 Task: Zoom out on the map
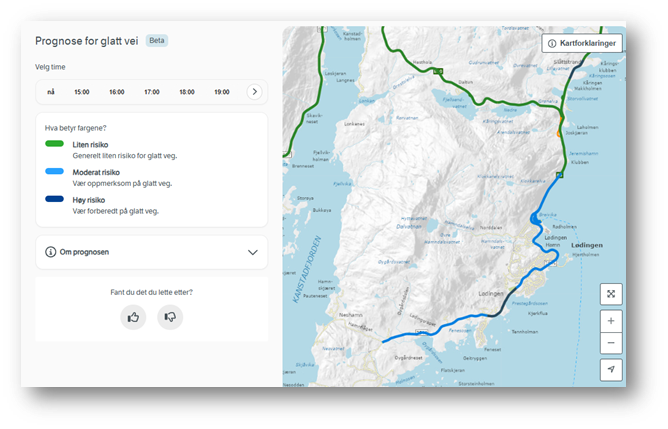coord(611,343)
